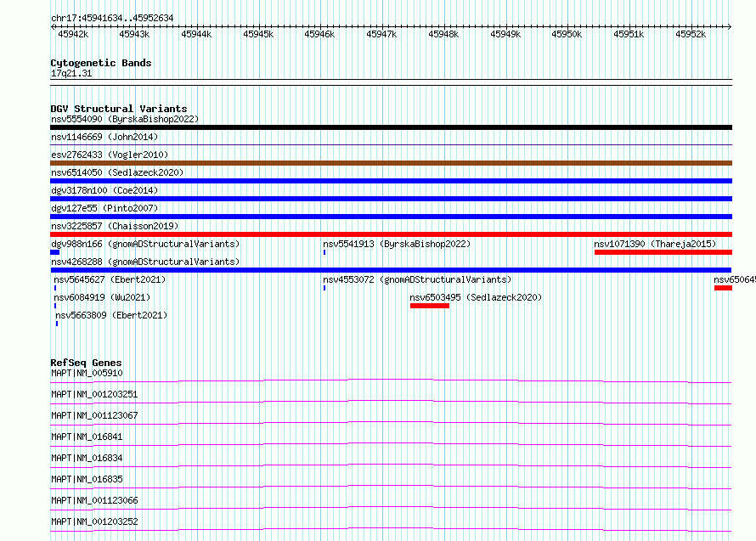Click the red nsv1071390 variant bar
This screenshot has height=541, width=756.
[663, 252]
